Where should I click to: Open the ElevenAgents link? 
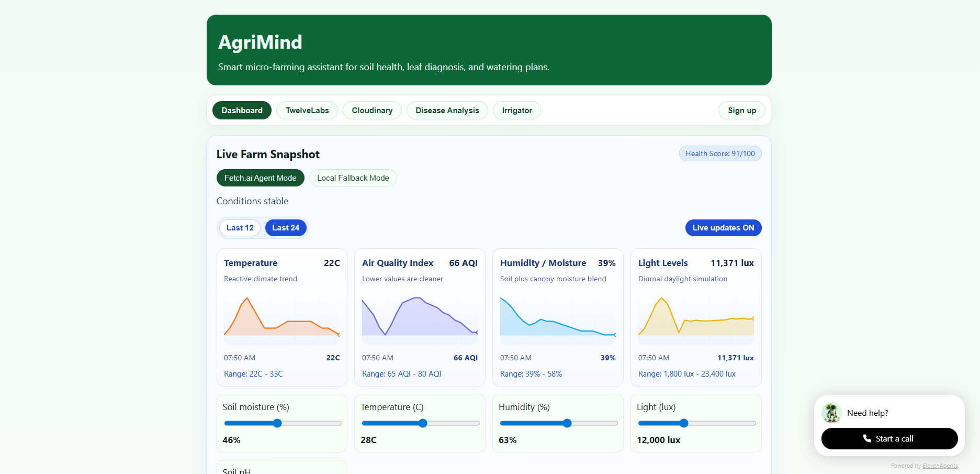(940, 466)
